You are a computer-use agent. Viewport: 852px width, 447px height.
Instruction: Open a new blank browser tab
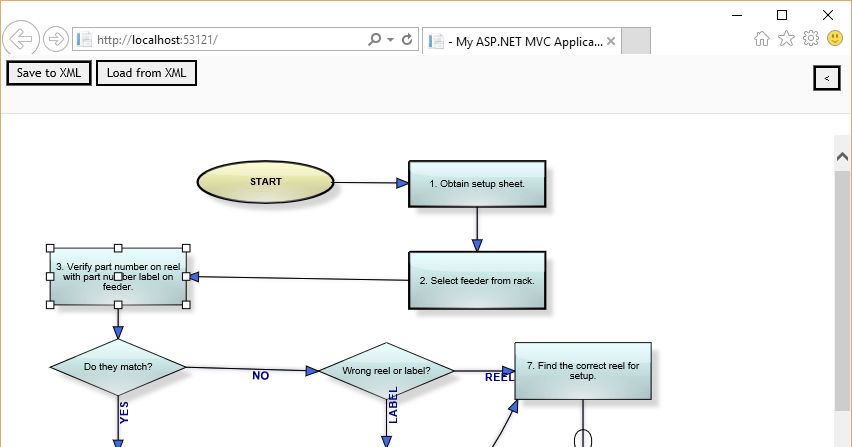click(637, 41)
